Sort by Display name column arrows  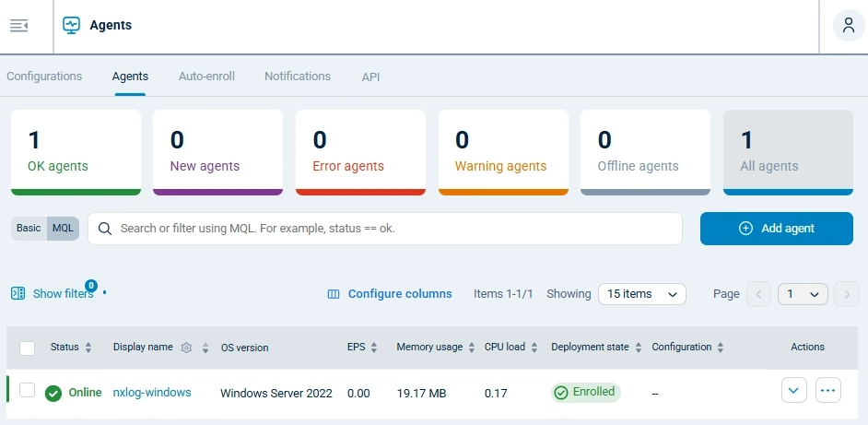(205, 348)
